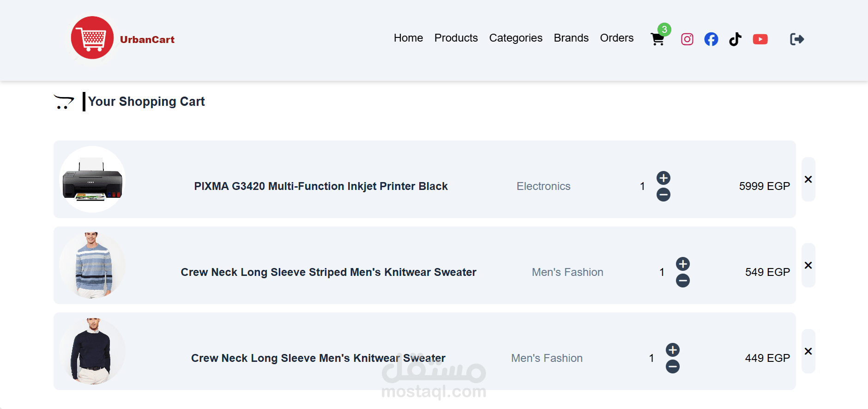868x409 pixels.
Task: Remove the 449 EGP sweater from cart
Action: (x=808, y=351)
